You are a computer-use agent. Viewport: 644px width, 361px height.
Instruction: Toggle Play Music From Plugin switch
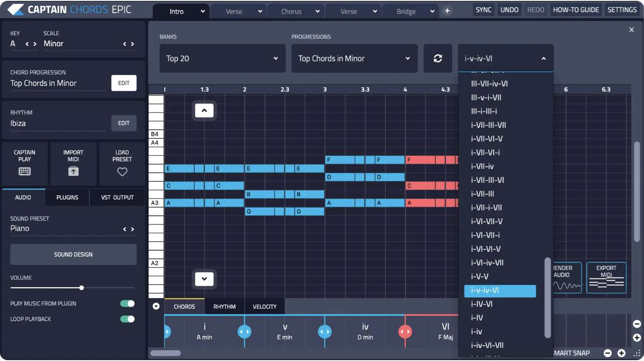click(127, 304)
